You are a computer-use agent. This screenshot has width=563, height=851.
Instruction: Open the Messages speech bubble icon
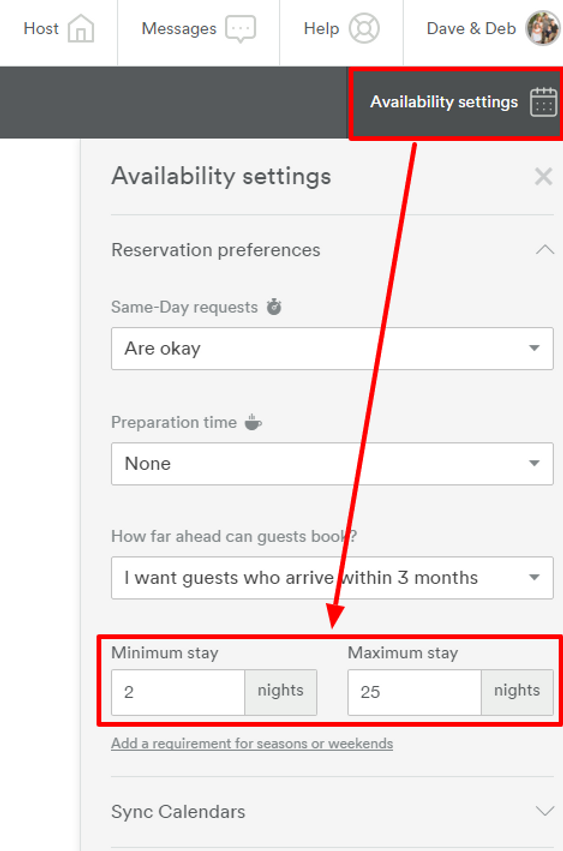pos(241,29)
